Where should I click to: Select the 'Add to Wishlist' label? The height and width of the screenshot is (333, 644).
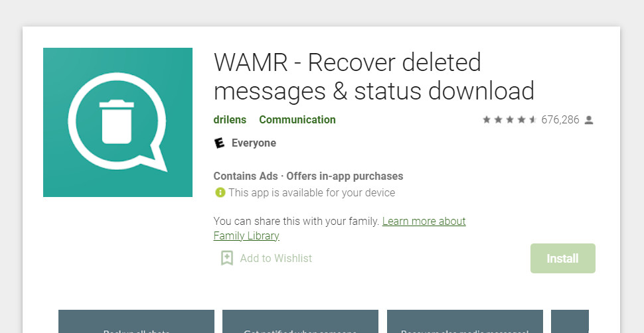[276, 258]
